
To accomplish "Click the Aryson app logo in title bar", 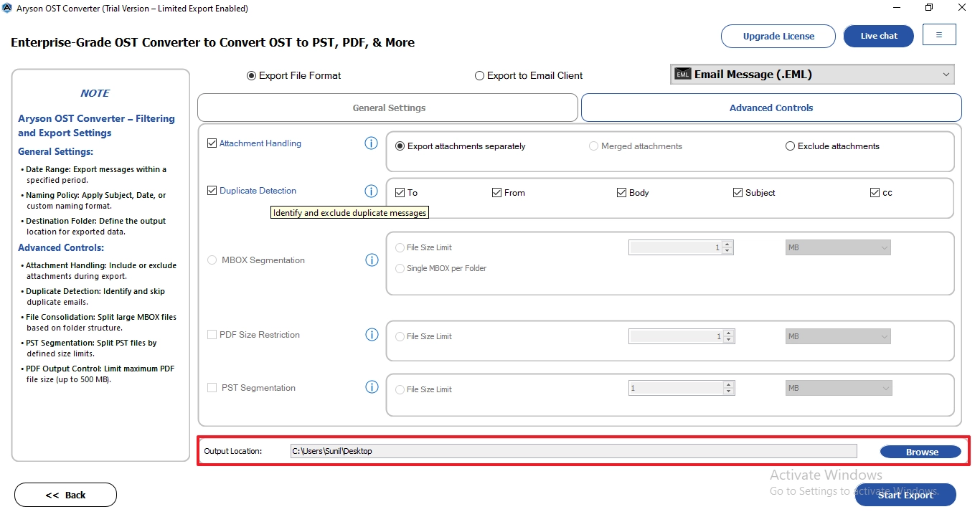I will 7,9.
